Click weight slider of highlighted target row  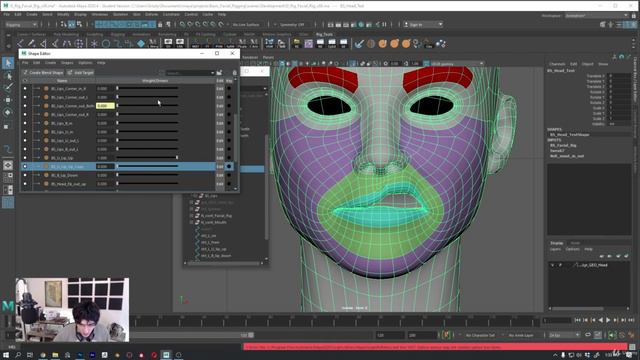(x=147, y=166)
